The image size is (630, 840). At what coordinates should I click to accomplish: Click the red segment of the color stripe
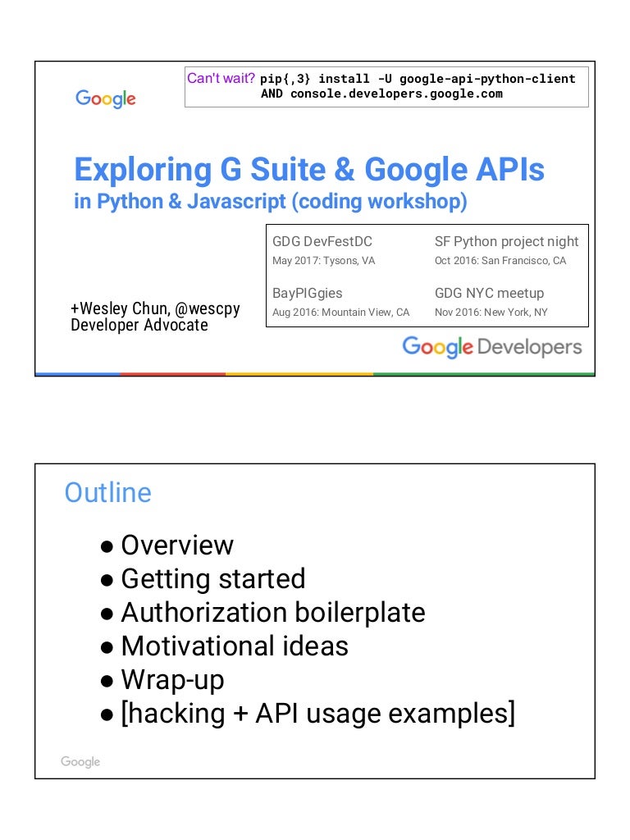pyautogui.click(x=172, y=374)
